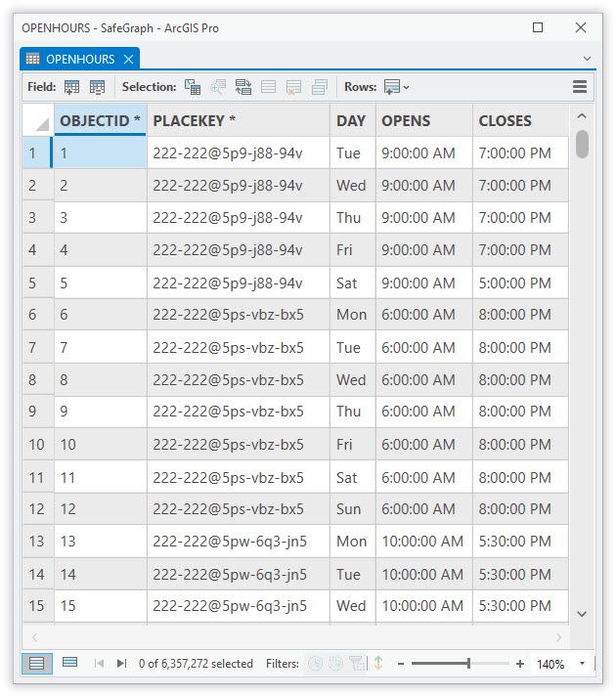616x697 pixels.
Task: Click the Thu cell in row 3
Action: tap(353, 218)
